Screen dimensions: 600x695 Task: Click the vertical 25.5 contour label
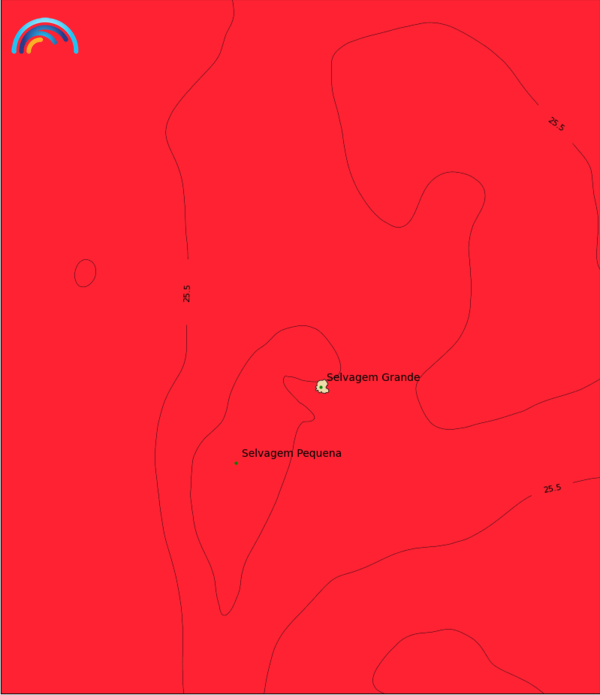tap(187, 293)
